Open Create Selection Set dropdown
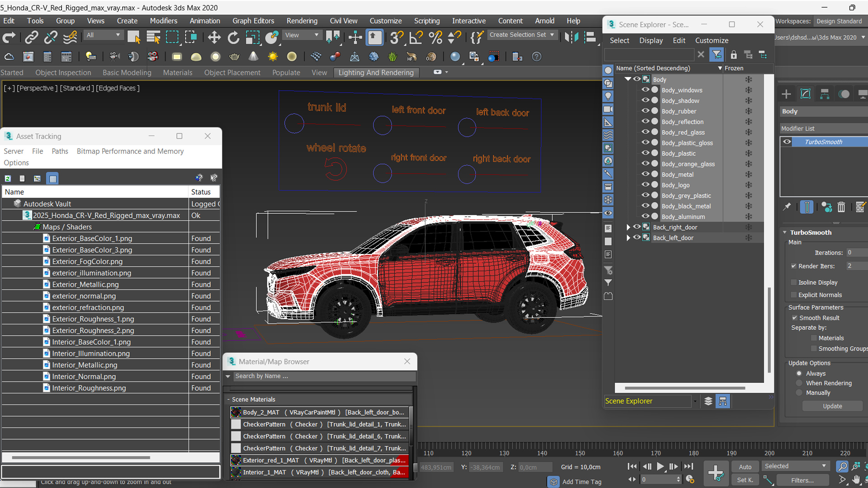 click(x=522, y=35)
